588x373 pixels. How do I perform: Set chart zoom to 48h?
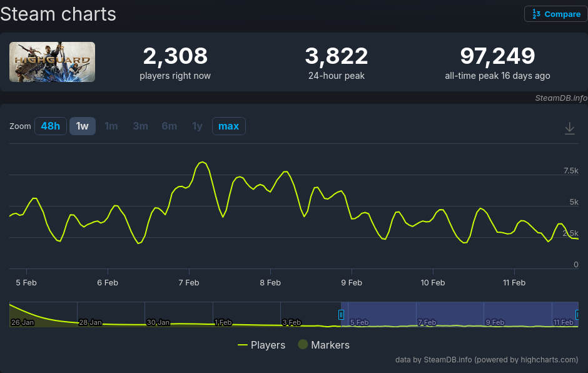[51, 126]
